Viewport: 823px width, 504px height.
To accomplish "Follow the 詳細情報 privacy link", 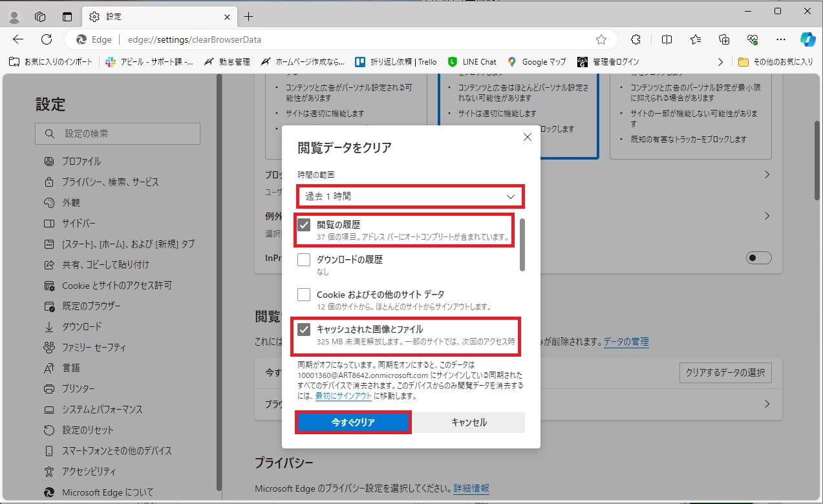I will point(471,488).
